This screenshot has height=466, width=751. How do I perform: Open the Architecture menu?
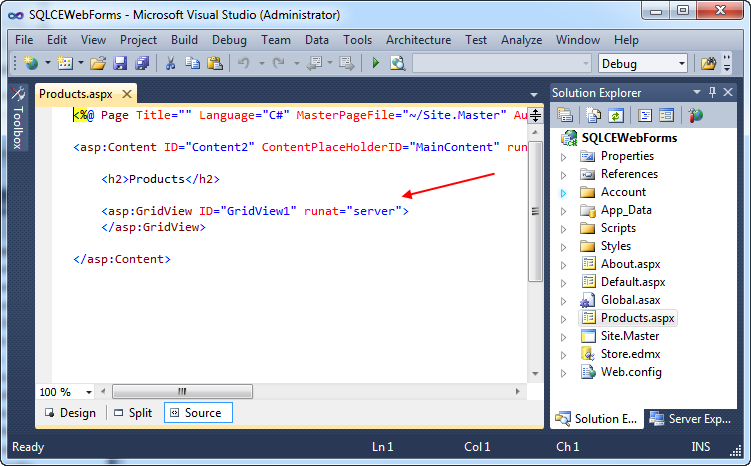coord(419,40)
